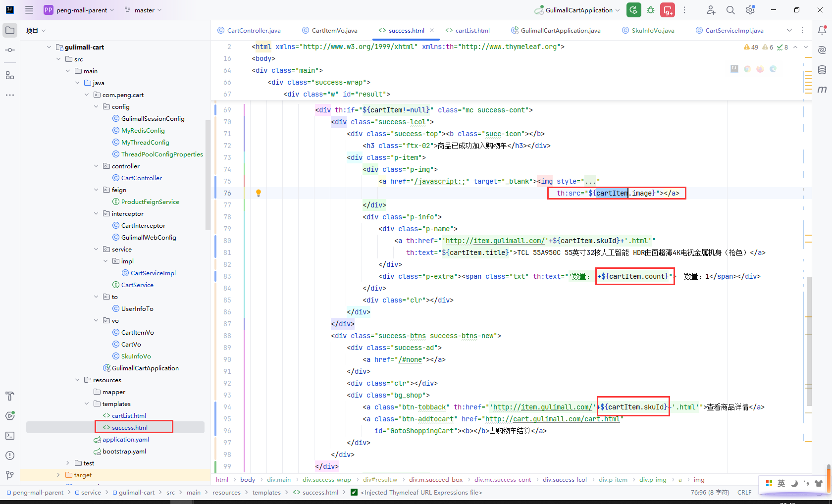Open CartController class in tree
Image resolution: width=832 pixels, height=504 pixels.
click(142, 178)
